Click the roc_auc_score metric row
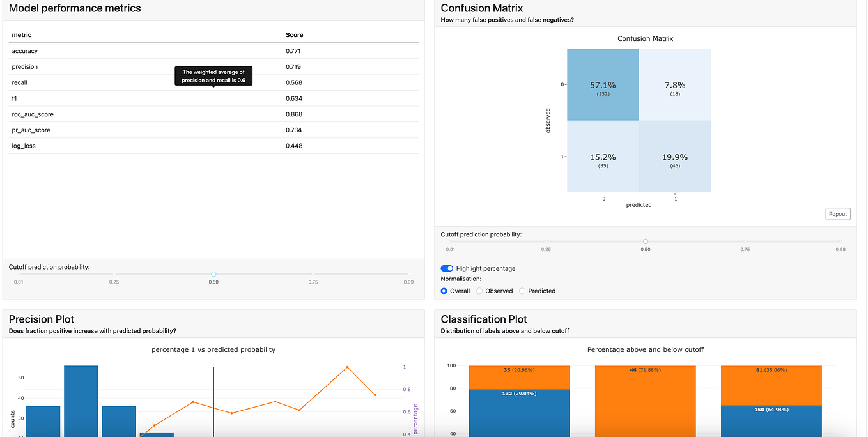 (x=213, y=114)
